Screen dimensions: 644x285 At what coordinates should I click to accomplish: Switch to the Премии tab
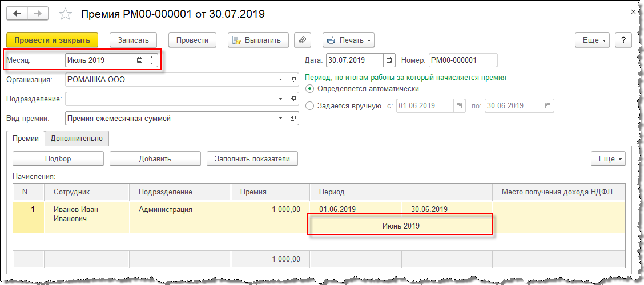(x=26, y=138)
